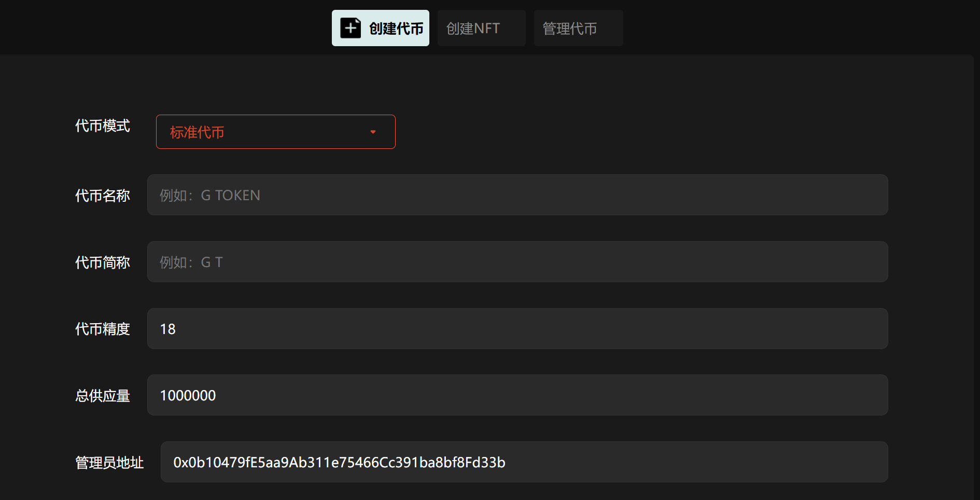This screenshot has width=980, height=500.
Task: Open the 标准代币 mode dropdown
Action: (275, 132)
